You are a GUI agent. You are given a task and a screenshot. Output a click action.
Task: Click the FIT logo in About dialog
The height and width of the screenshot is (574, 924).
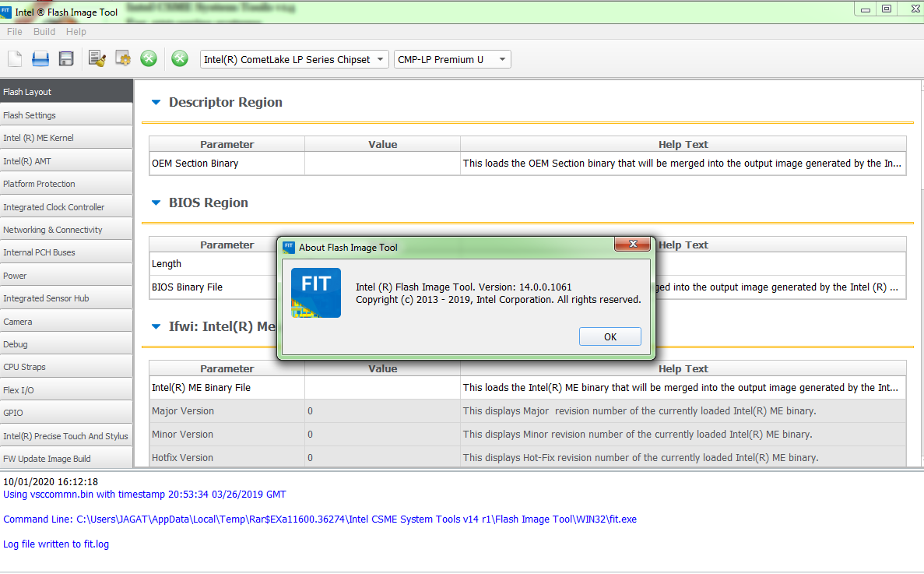316,293
